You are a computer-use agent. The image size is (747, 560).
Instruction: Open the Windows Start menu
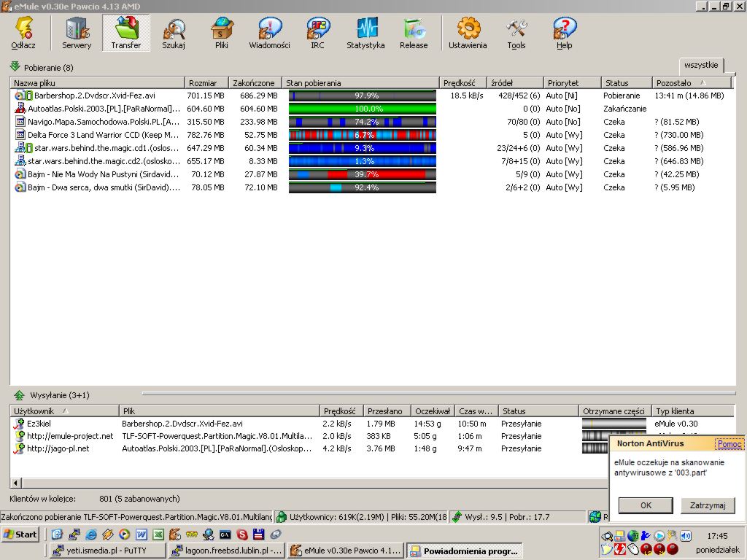[x=20, y=534]
